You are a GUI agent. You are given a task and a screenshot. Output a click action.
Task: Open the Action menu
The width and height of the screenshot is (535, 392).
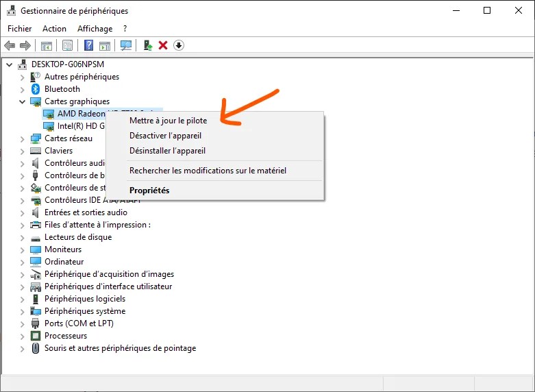pyautogui.click(x=54, y=29)
